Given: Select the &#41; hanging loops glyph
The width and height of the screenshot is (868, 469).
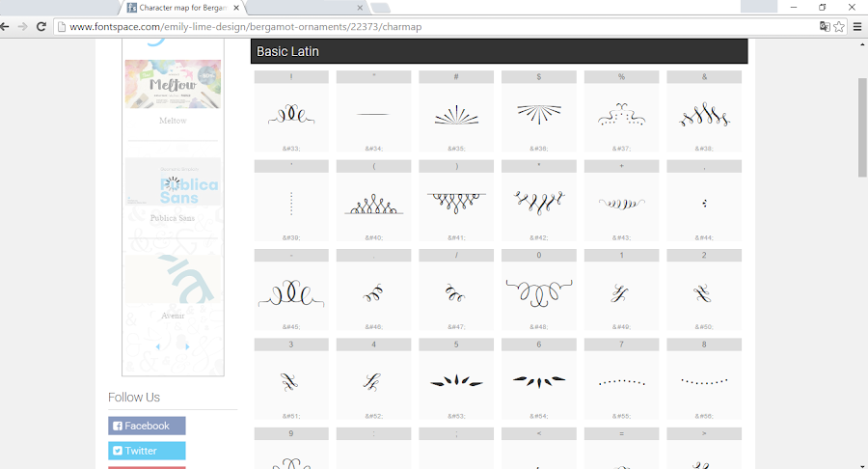Looking at the screenshot, I should coord(456,204).
